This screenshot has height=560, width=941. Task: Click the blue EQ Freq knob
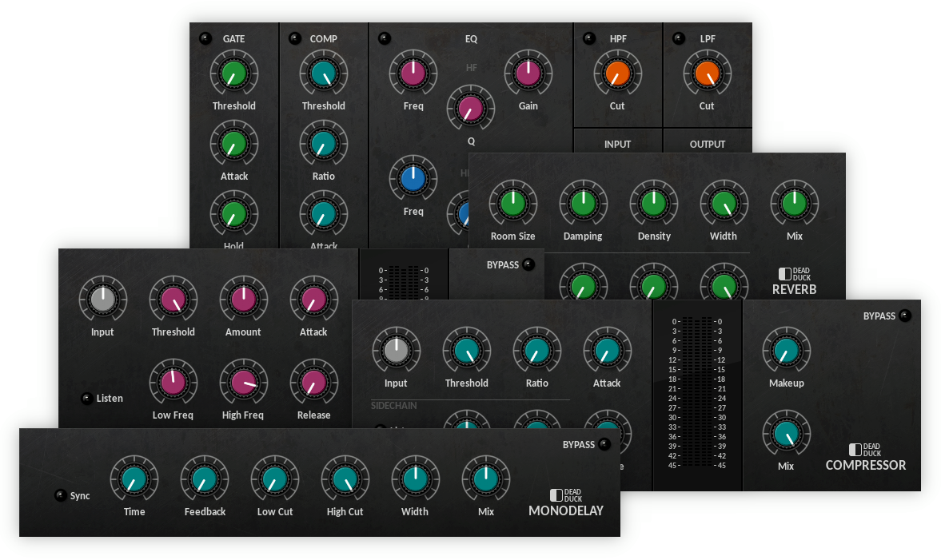(x=413, y=179)
